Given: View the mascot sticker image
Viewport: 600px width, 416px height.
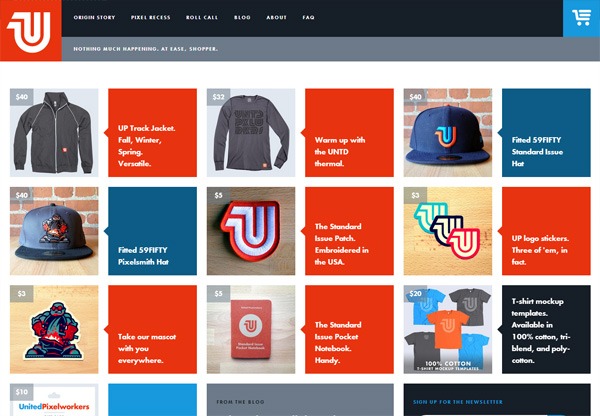Looking at the screenshot, I should pyautogui.click(x=54, y=330).
